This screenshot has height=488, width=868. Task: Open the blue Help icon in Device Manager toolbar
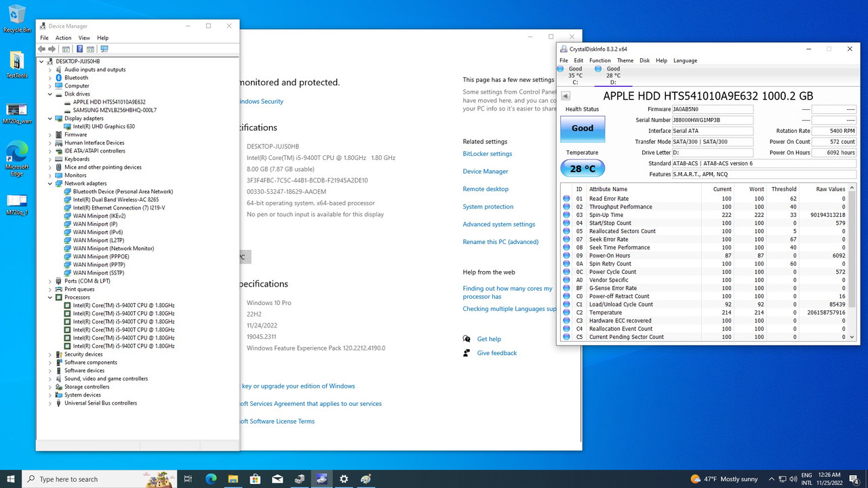[x=80, y=49]
